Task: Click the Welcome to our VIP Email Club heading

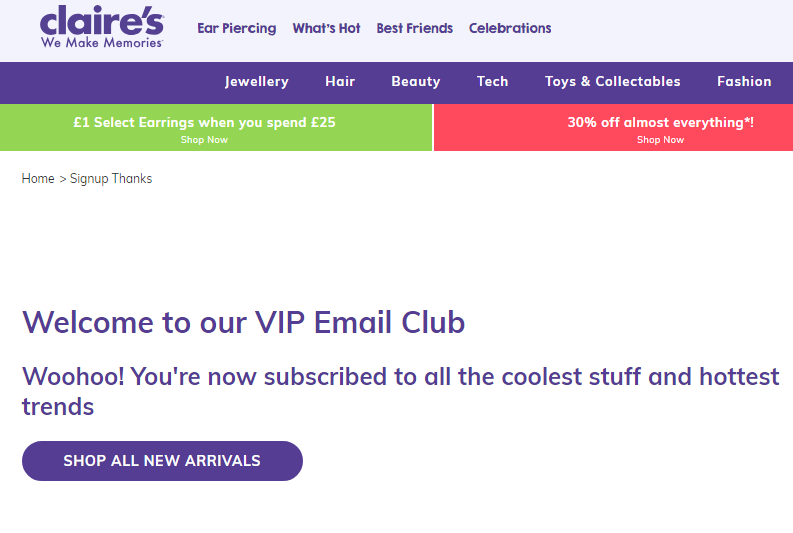Action: click(243, 322)
